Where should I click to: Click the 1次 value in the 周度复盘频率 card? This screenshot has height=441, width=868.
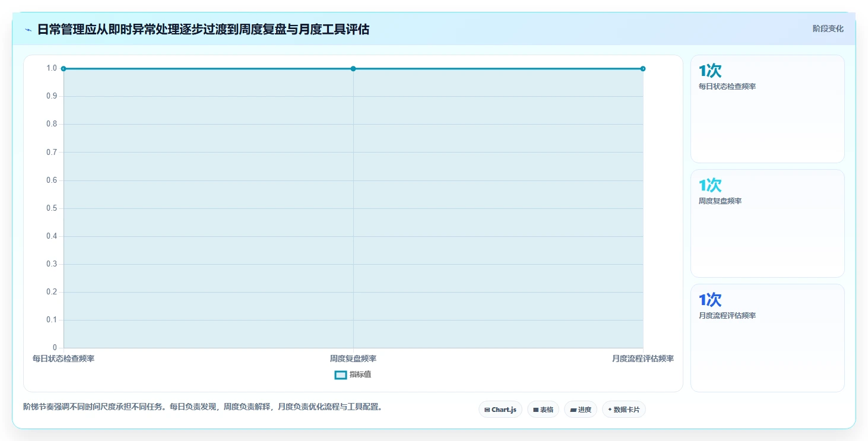click(x=710, y=185)
